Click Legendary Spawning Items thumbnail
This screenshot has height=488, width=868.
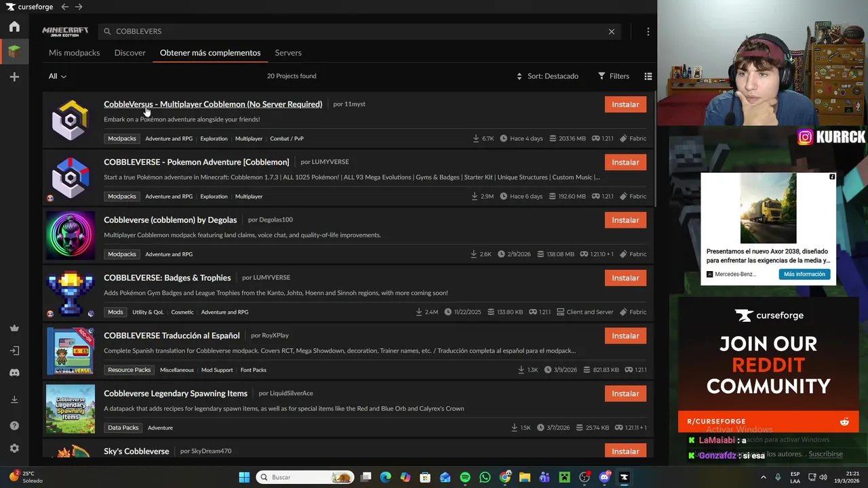71,409
